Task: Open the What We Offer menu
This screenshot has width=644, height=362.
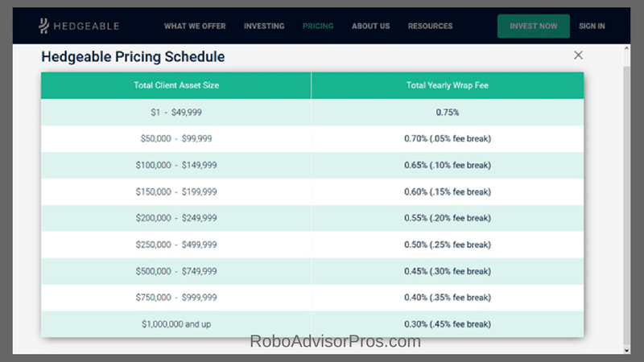Action: point(195,26)
